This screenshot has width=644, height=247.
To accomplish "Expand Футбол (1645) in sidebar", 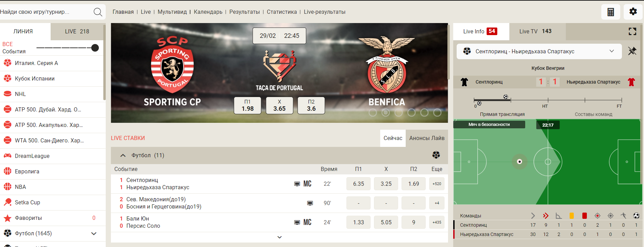I will pos(94,234).
